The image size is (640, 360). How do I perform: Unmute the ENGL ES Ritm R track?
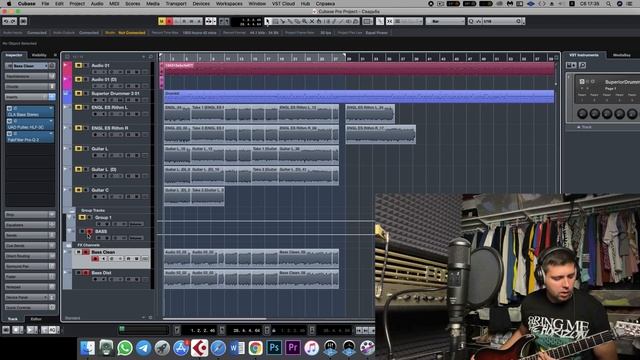(x=78, y=128)
